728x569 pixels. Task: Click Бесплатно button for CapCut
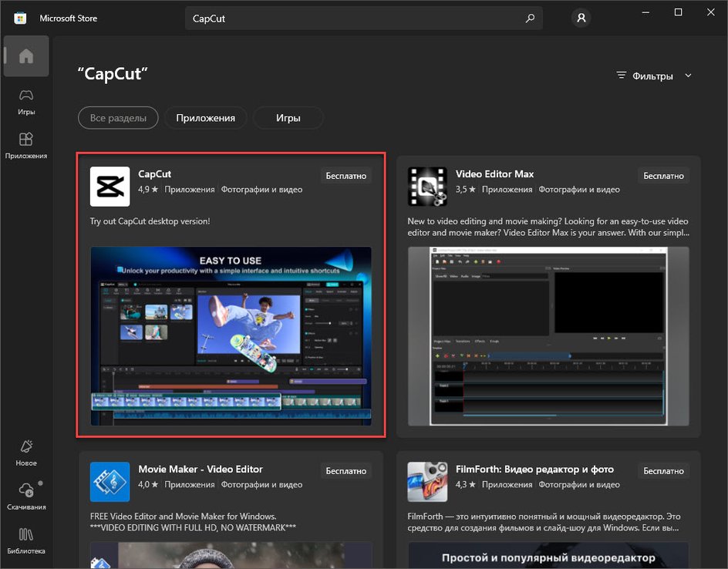click(346, 176)
